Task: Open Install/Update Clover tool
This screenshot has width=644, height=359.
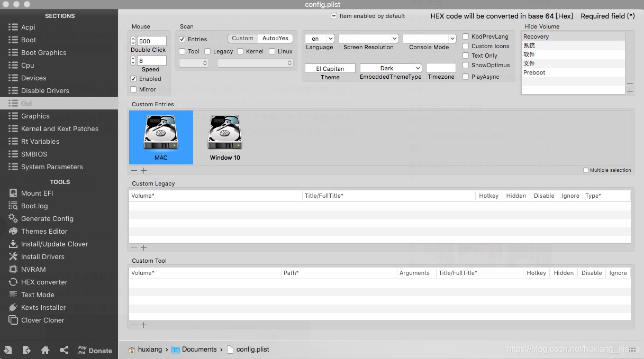Action: [x=55, y=244]
